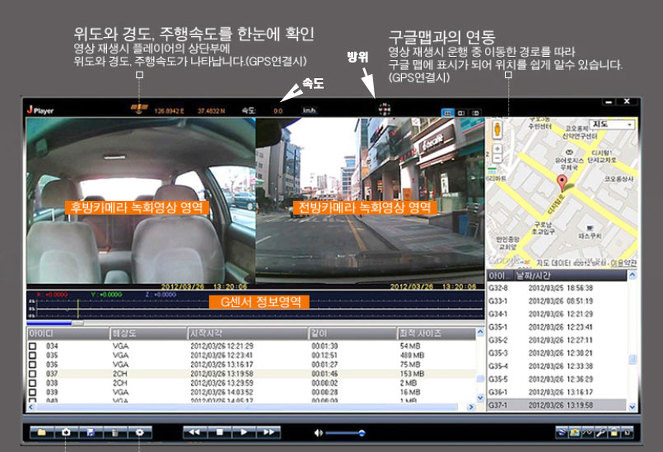
Task: Mute audio via the speaker icon
Action: click(318, 433)
